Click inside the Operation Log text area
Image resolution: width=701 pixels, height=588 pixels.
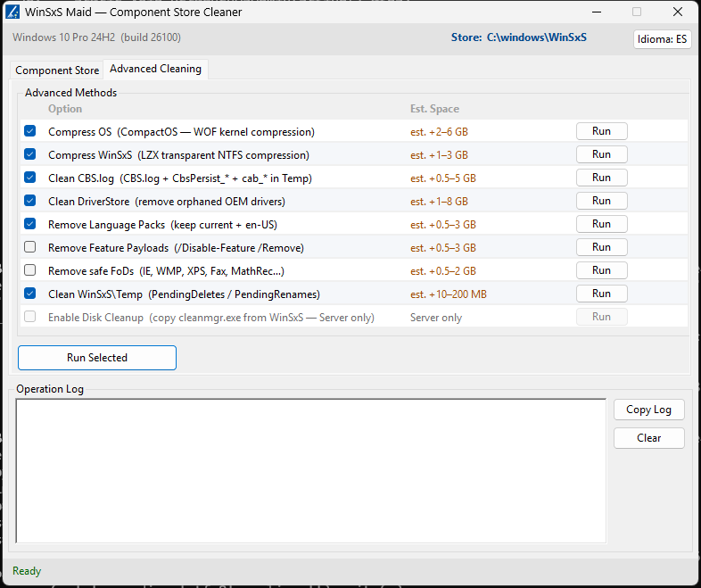[x=311, y=471]
